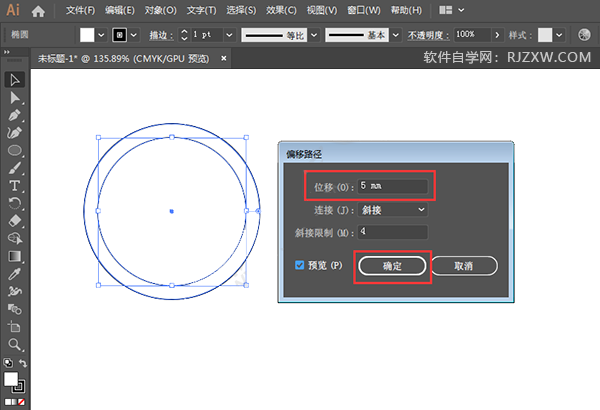
Task: Click the opacity label link
Action: pos(428,36)
